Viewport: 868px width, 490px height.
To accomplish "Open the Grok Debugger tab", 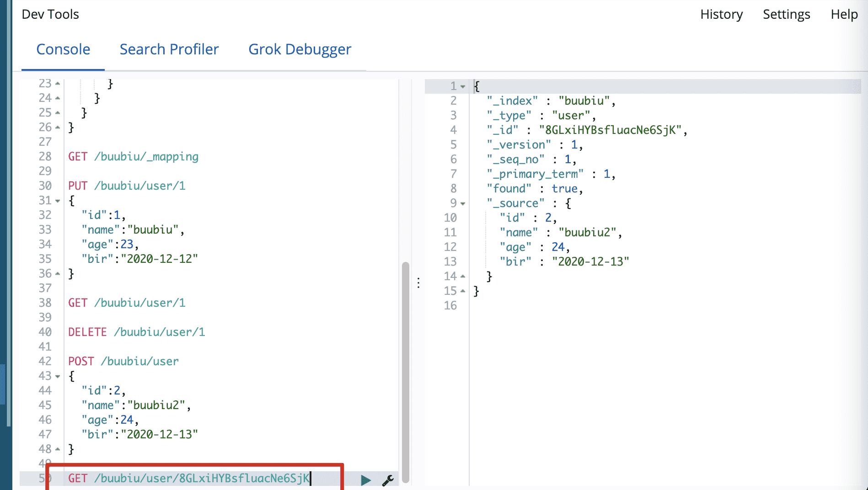I will [300, 49].
